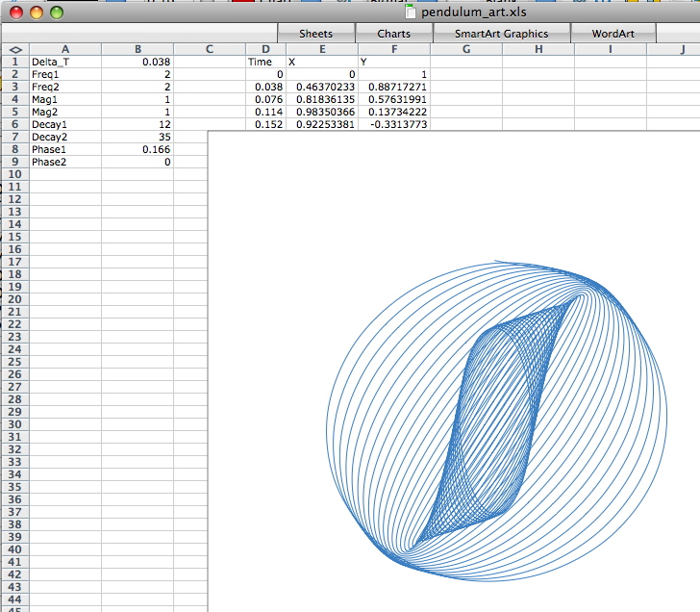
Task: Select column B header
Action: coord(137,49)
